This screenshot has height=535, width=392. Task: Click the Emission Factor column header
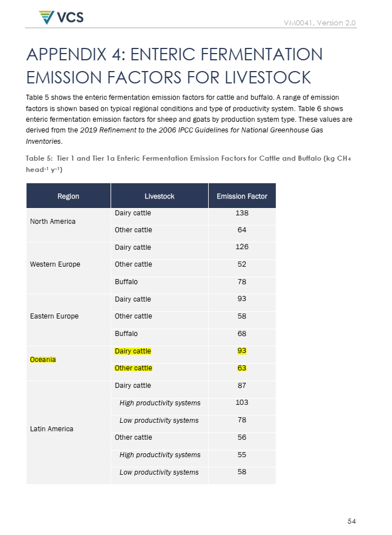(x=242, y=196)
